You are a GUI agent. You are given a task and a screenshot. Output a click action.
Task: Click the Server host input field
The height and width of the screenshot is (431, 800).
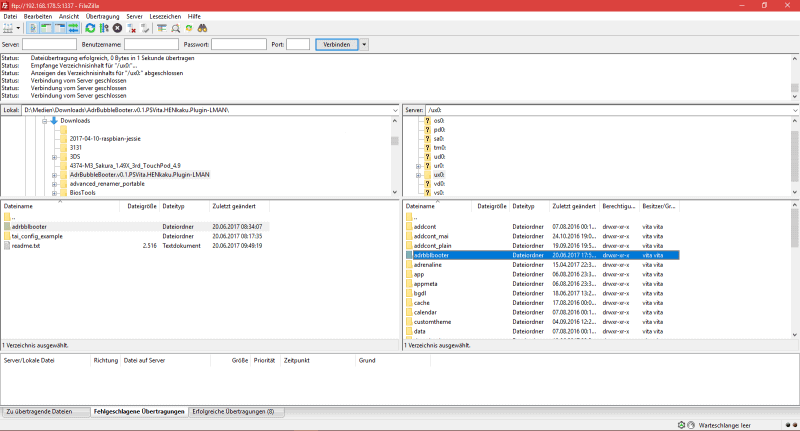click(49, 44)
